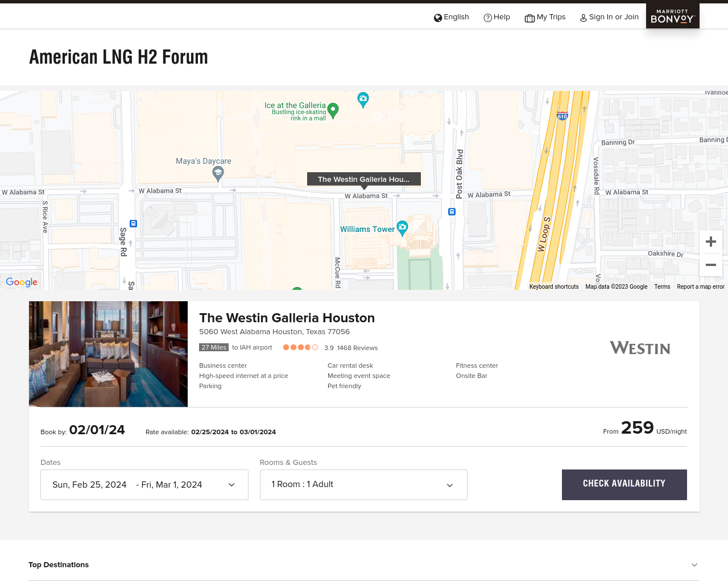This screenshot has width=728, height=582.
Task: Open the Marriott Bonvoy logo
Action: (x=673, y=16)
